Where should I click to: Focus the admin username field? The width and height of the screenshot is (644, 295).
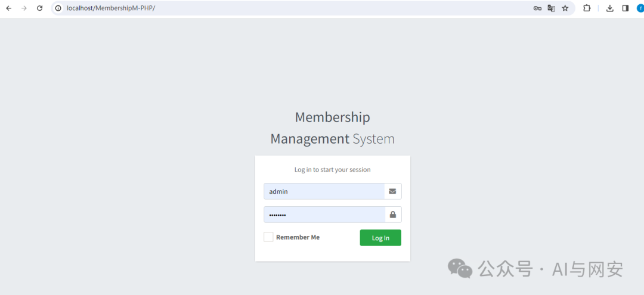[x=324, y=191]
